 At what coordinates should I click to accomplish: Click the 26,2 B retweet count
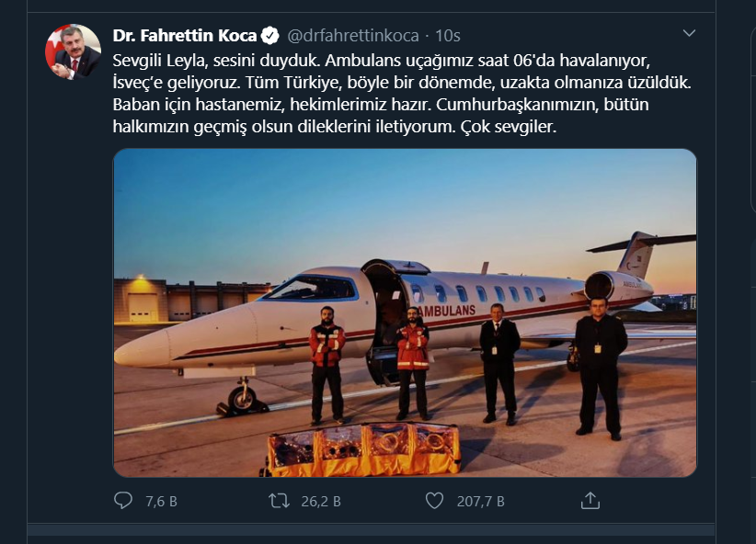pos(323,502)
